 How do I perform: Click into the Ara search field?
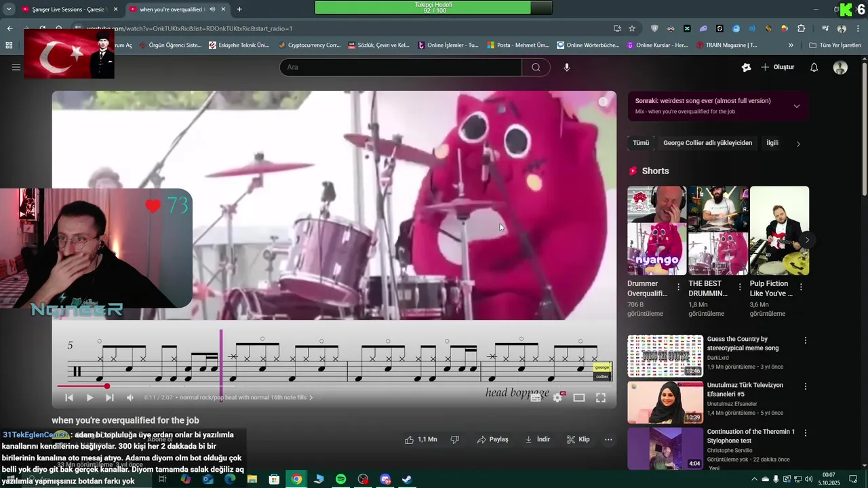coord(401,67)
